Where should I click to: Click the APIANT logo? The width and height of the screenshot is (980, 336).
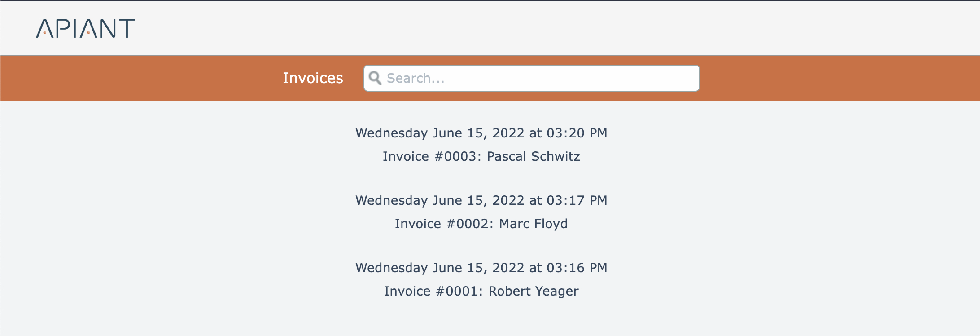85,28
